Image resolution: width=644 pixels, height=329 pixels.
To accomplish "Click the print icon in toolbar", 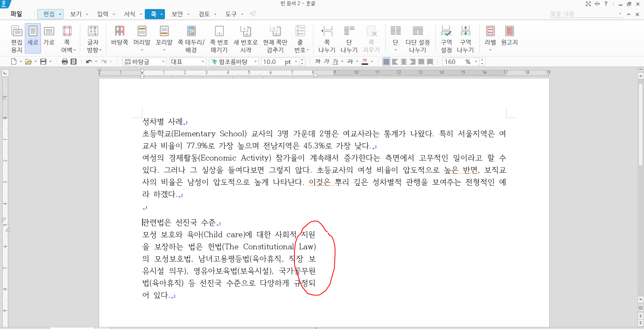I will pos(65,62).
